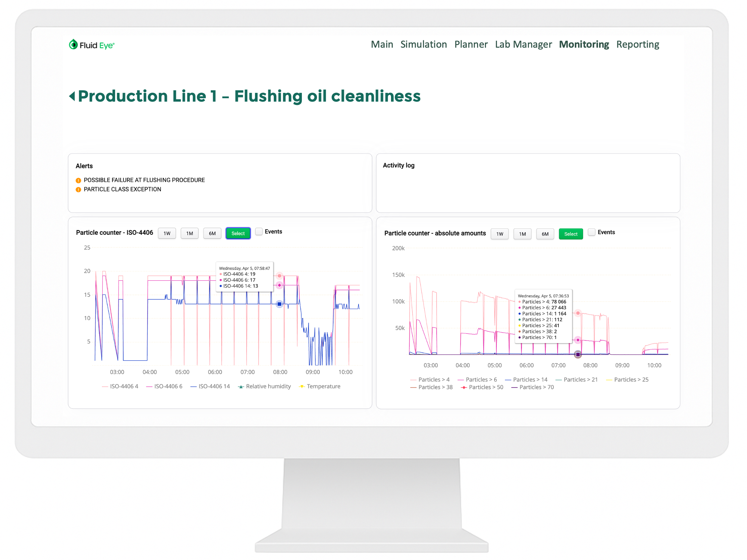Toggle Relative humidity legend marker
Image resolution: width=747 pixels, height=560 pixels.
coord(241,386)
